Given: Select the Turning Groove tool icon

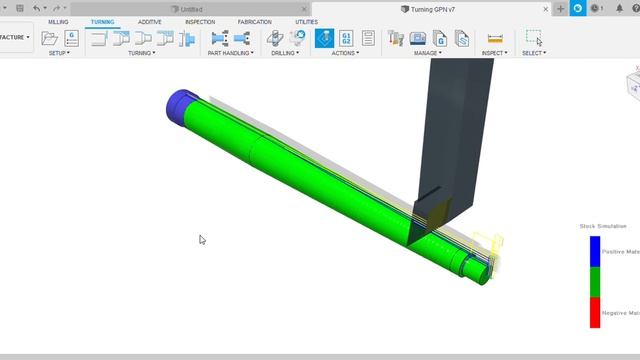Looking at the screenshot, I should pos(165,39).
